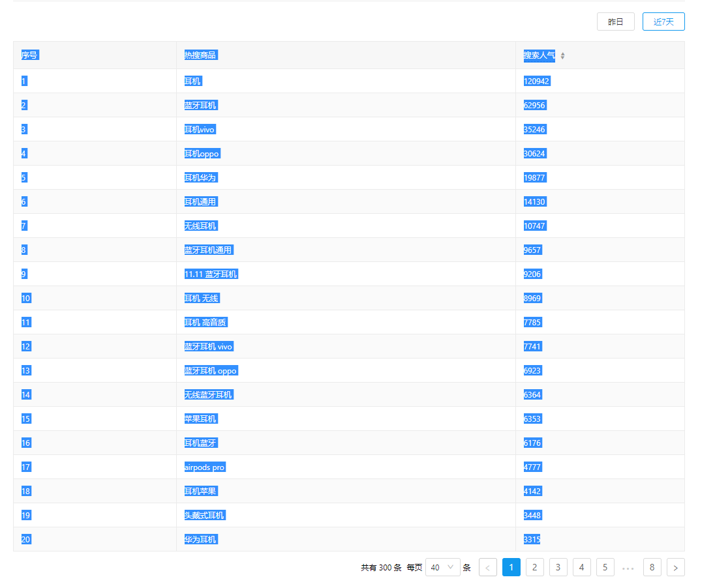Click the value 8969

click(x=532, y=299)
